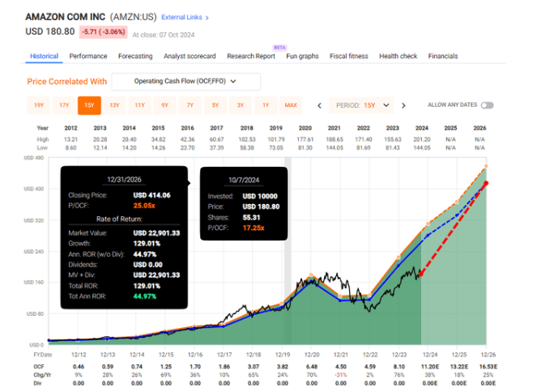Click the 2024 high value 201.20
Image resolution: width=537 pixels, height=392 pixels.
pyautogui.click(x=422, y=139)
